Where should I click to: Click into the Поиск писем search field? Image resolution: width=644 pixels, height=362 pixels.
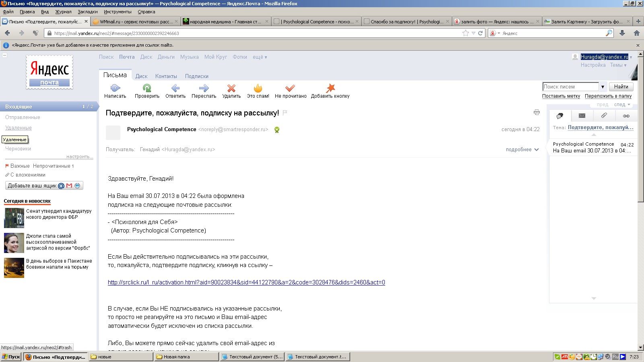[570, 87]
